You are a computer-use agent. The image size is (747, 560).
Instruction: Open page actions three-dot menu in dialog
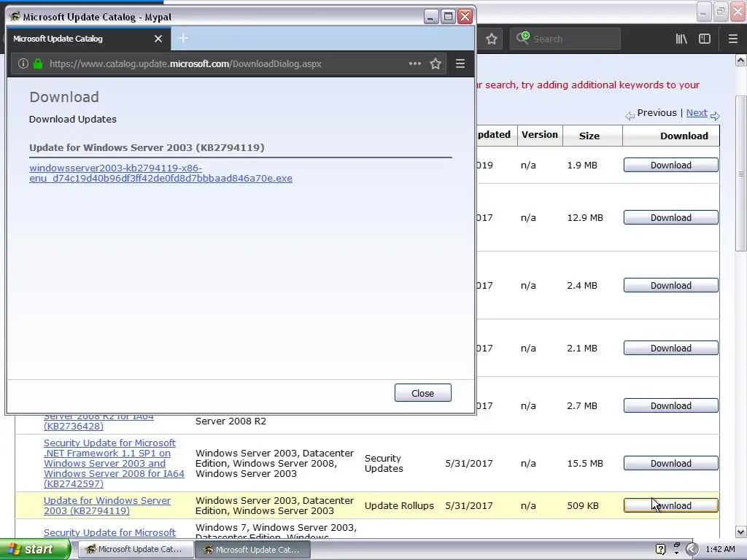pos(415,63)
